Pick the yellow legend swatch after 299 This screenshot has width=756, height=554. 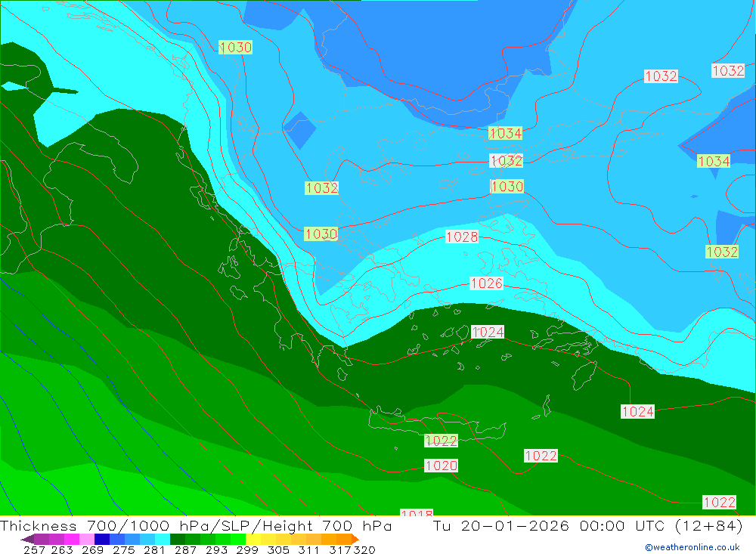tap(253, 539)
